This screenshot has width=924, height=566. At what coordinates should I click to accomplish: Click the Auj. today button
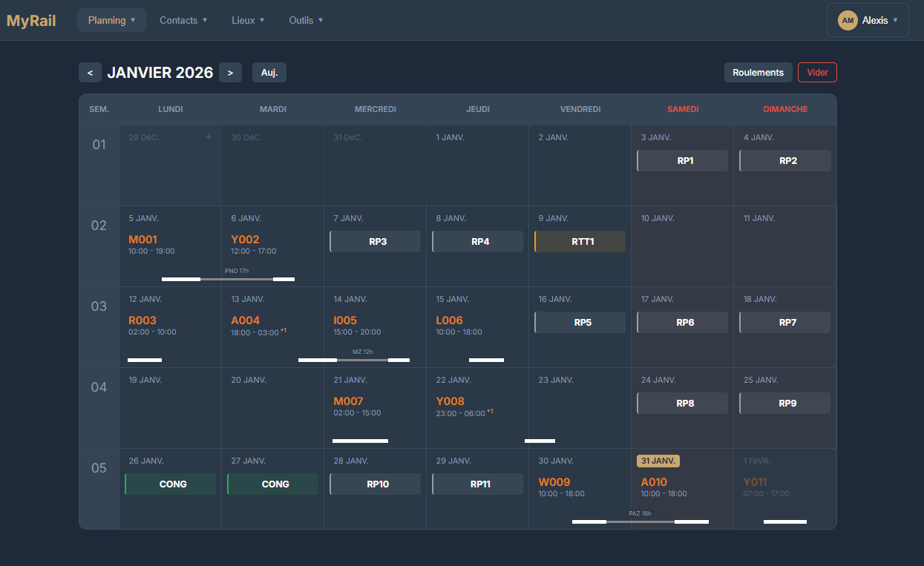click(x=269, y=73)
